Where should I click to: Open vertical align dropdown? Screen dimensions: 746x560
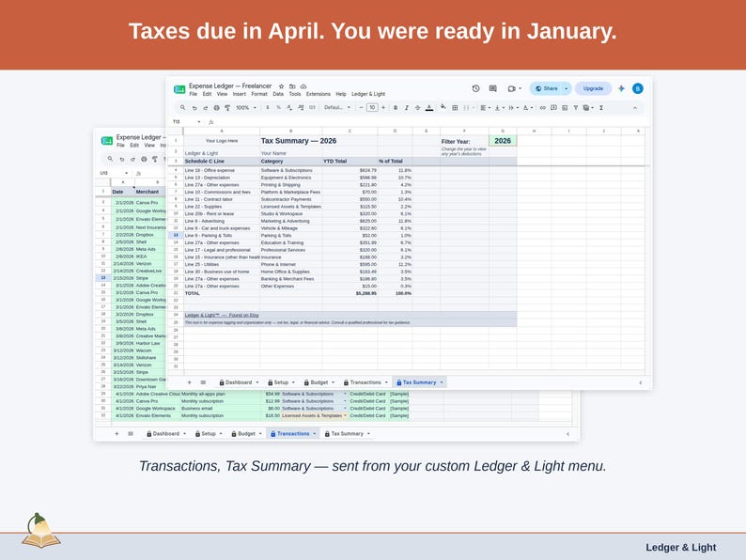click(x=499, y=108)
